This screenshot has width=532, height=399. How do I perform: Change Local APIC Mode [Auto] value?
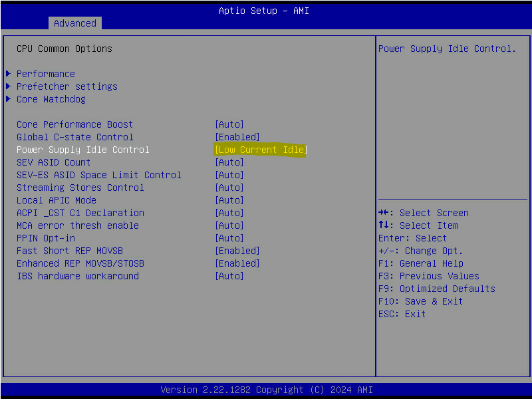point(229,200)
